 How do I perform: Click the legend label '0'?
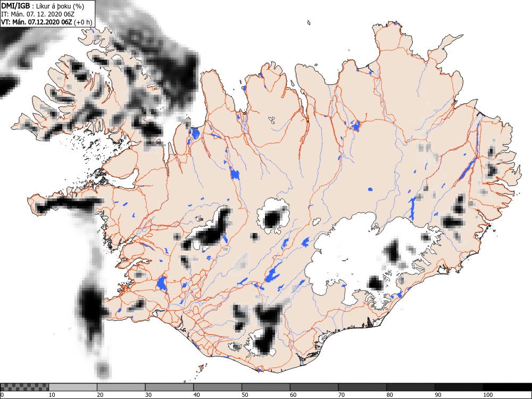2,395
